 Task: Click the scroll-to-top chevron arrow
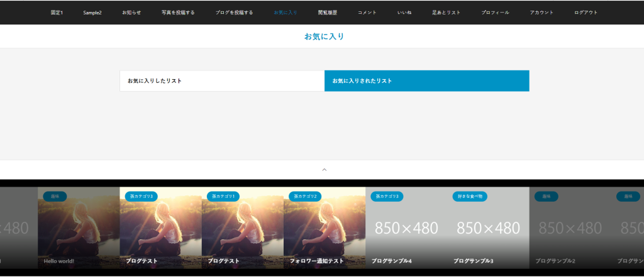pos(325,169)
